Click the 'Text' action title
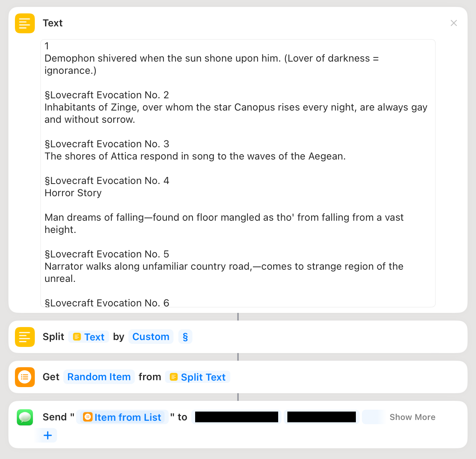This screenshot has width=476, height=459. [53, 23]
